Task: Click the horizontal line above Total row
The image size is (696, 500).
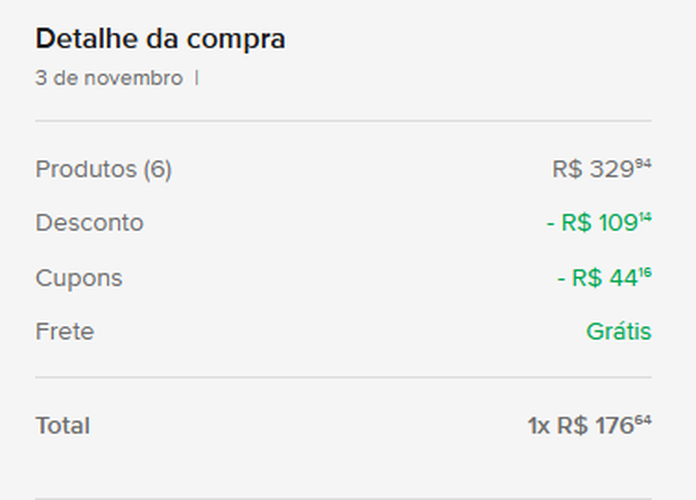Action: pos(343,378)
